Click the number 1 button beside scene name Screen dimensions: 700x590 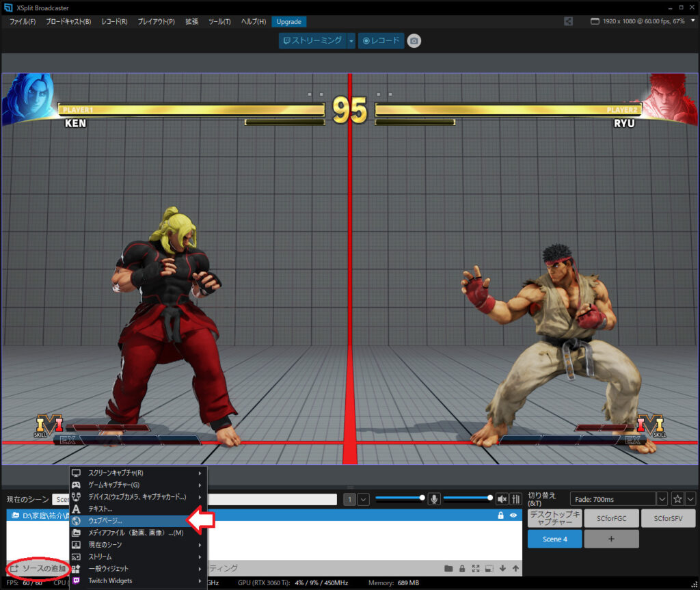click(349, 499)
